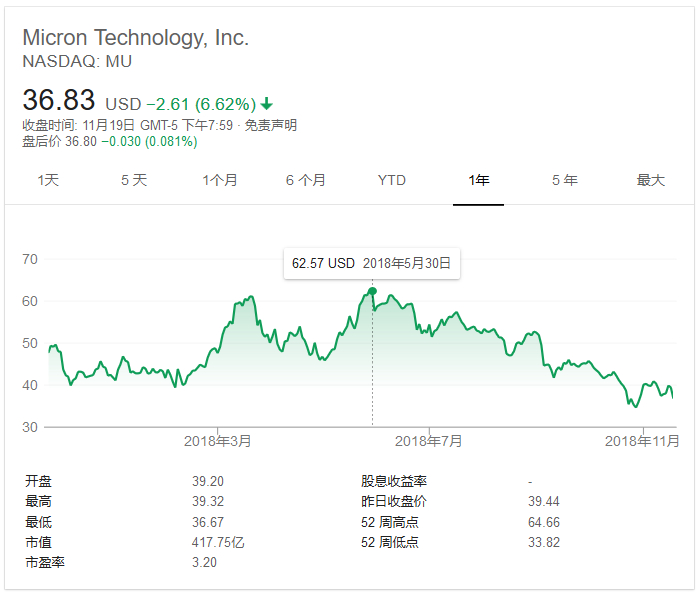Click the 52 周高点 value 64.66

pyautogui.click(x=544, y=522)
